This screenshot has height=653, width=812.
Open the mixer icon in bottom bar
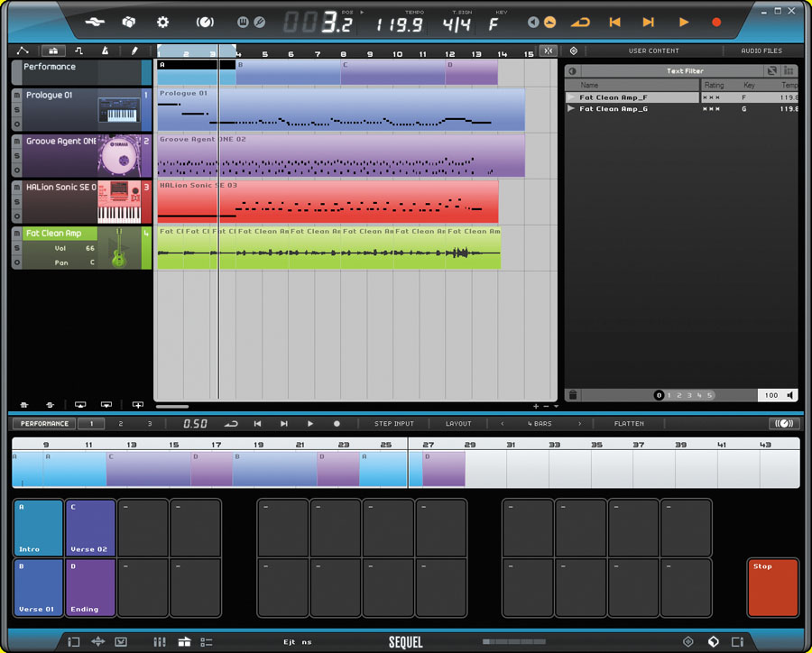pyautogui.click(x=160, y=641)
